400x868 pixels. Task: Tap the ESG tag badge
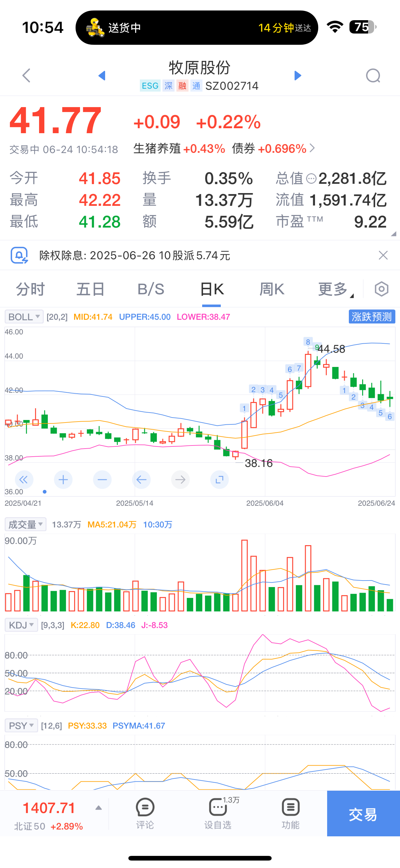click(x=150, y=86)
